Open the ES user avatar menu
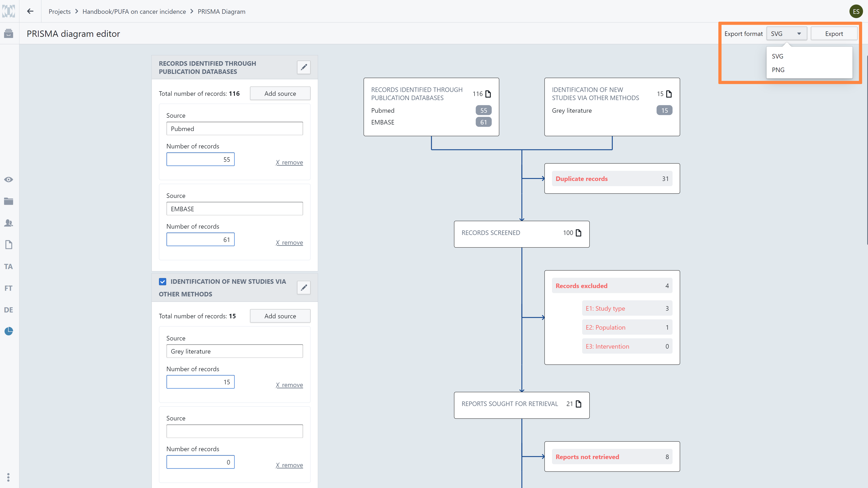 (x=856, y=12)
